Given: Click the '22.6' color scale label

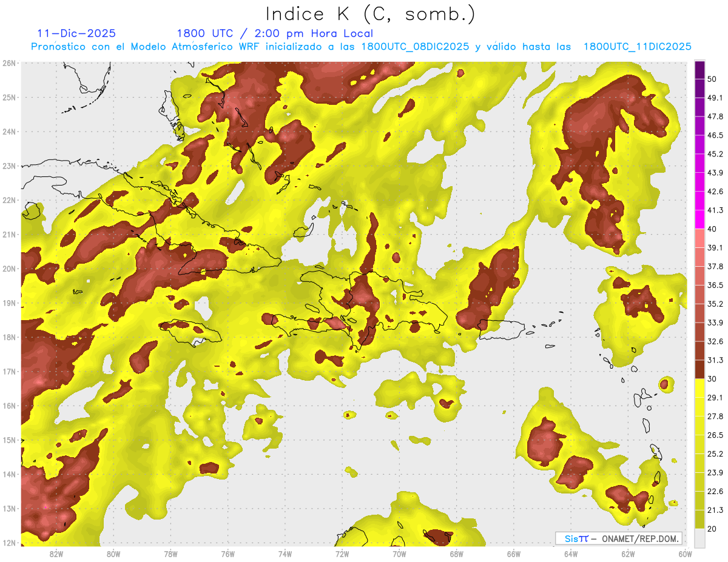Looking at the screenshot, I should pos(715,492).
